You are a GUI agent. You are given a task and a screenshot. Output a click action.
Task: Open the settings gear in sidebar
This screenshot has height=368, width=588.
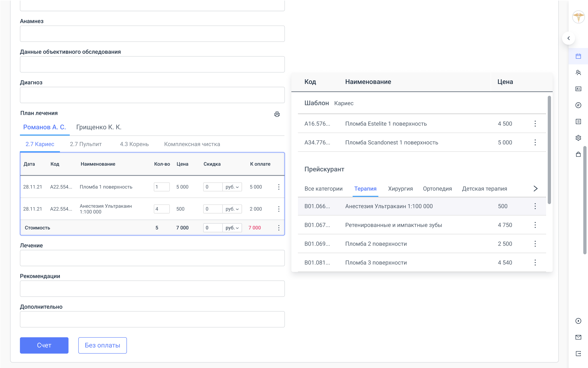[578, 138]
